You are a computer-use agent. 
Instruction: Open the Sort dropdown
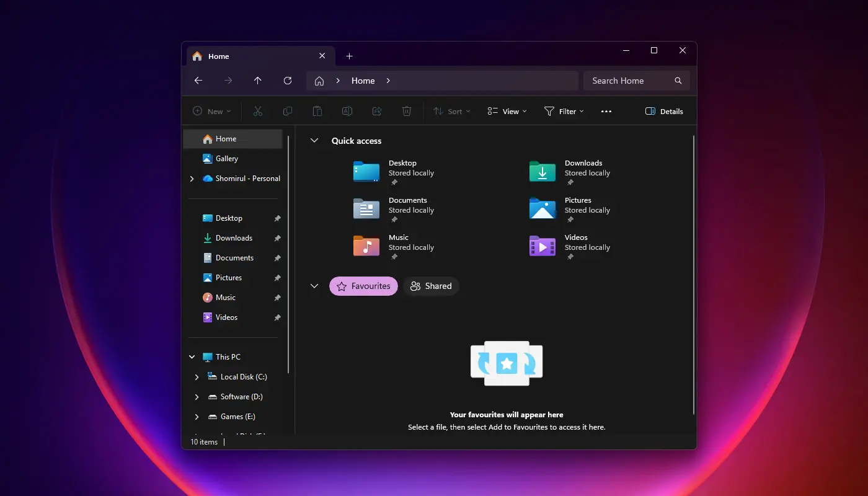coord(451,111)
